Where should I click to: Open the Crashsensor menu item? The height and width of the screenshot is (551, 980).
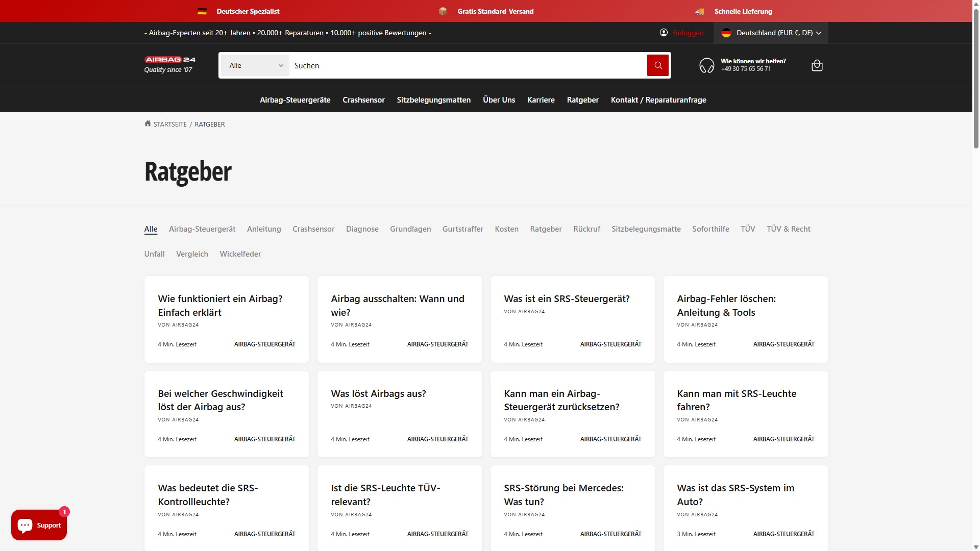[x=363, y=100]
